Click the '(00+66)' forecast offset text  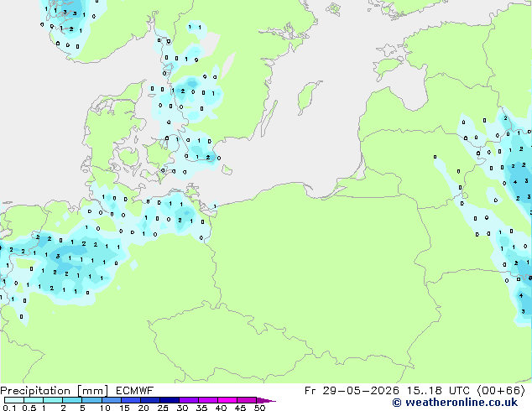[502, 391]
